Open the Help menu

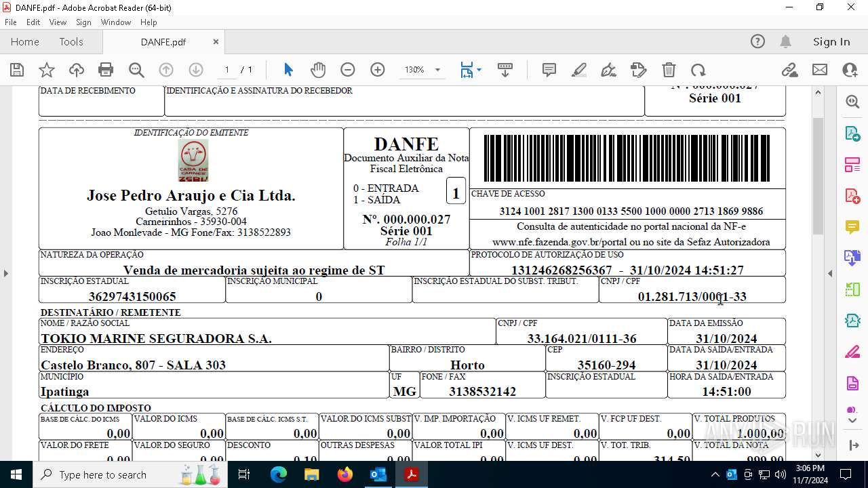point(149,22)
